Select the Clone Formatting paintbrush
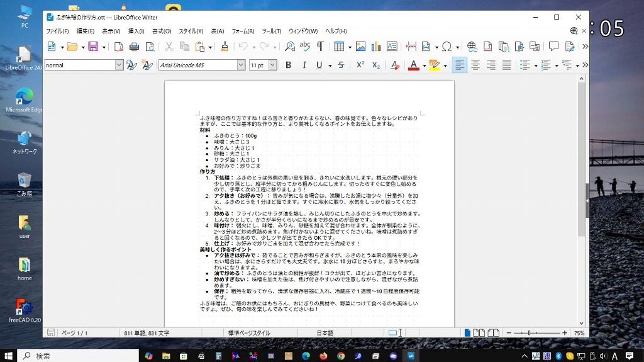This screenshot has height=362, width=644. [225, 47]
